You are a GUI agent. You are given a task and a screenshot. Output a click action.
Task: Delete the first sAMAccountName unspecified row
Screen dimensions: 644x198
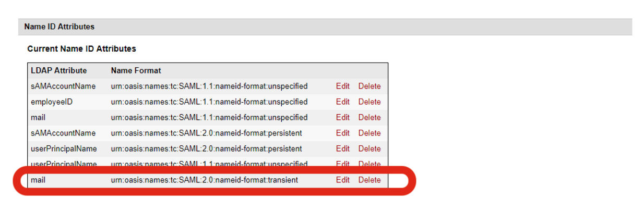coord(369,86)
